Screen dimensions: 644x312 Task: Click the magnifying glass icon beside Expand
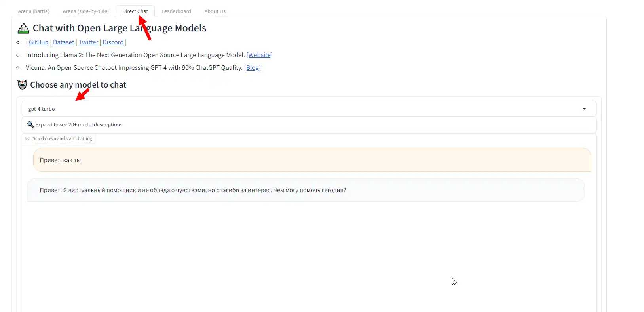tap(30, 124)
